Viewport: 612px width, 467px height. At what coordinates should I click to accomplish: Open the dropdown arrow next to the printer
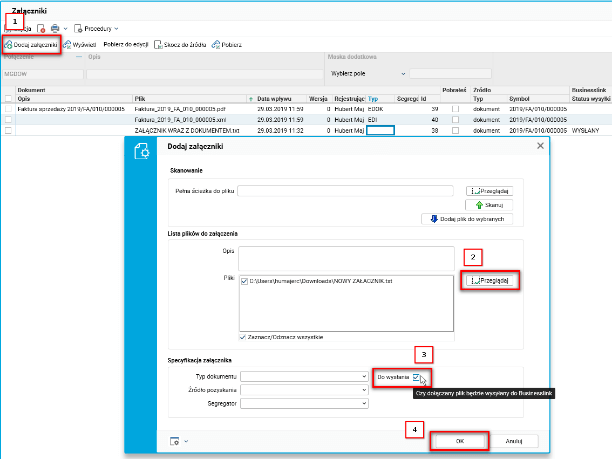(x=66, y=29)
